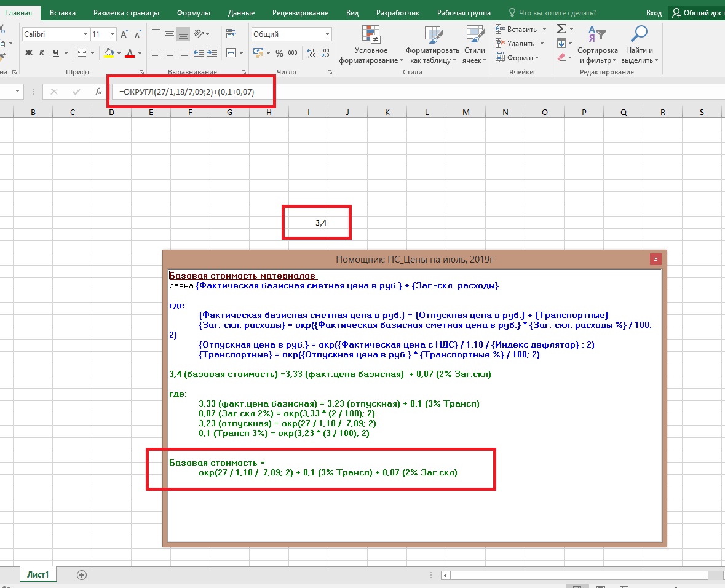Viewport: 725px width, 588px height.
Task: Decrease font size with the small A icon
Action: [138, 34]
